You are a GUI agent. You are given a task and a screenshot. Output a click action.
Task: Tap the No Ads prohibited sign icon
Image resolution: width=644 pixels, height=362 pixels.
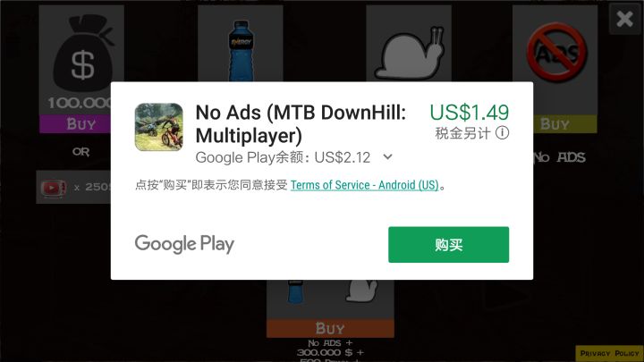557,52
